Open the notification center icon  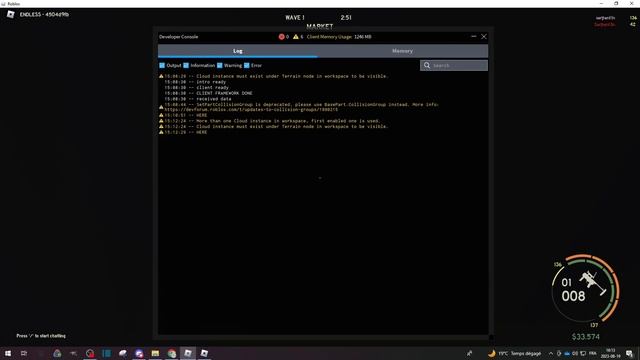point(629,353)
